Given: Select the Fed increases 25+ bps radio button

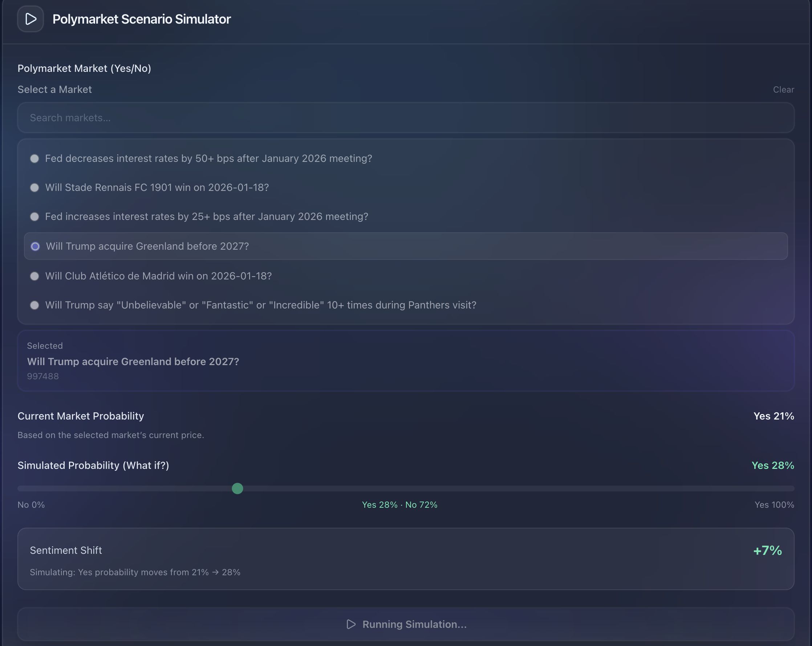Looking at the screenshot, I should (x=34, y=216).
